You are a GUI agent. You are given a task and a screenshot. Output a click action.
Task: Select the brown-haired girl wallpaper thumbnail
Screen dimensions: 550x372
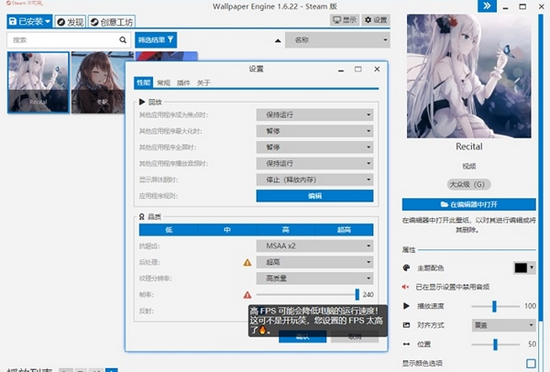tap(98, 83)
